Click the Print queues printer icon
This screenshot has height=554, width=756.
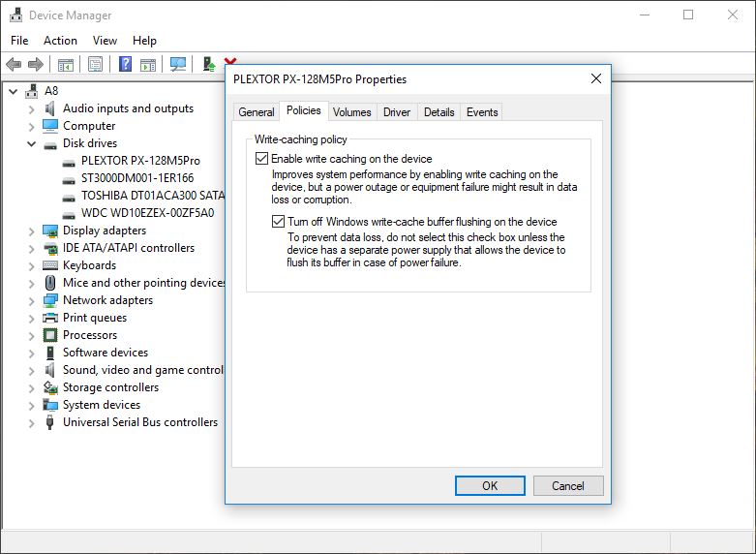[50, 318]
